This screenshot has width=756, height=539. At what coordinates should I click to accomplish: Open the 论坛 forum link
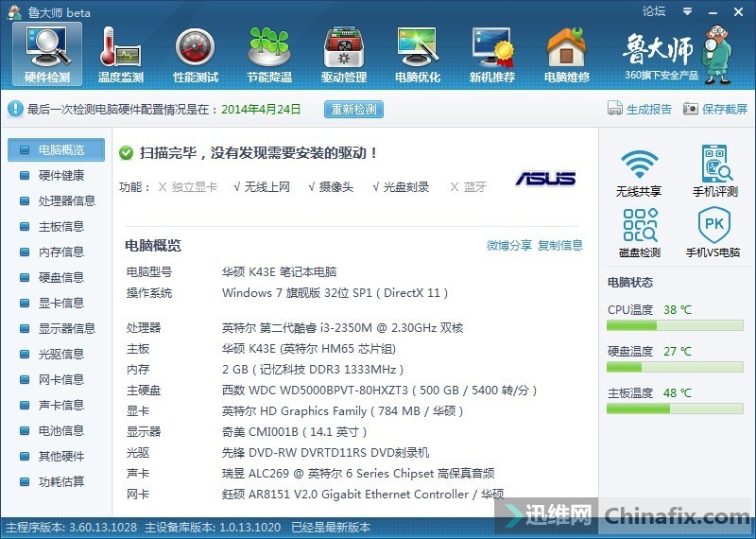coord(653,11)
